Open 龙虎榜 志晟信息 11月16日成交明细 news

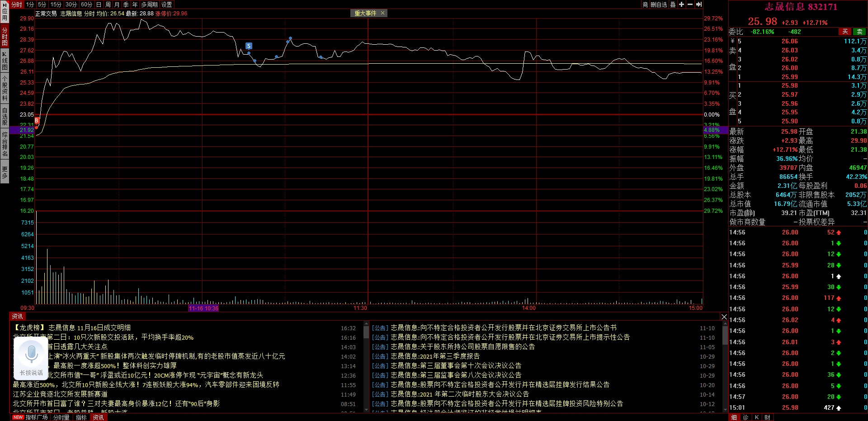click(72, 328)
